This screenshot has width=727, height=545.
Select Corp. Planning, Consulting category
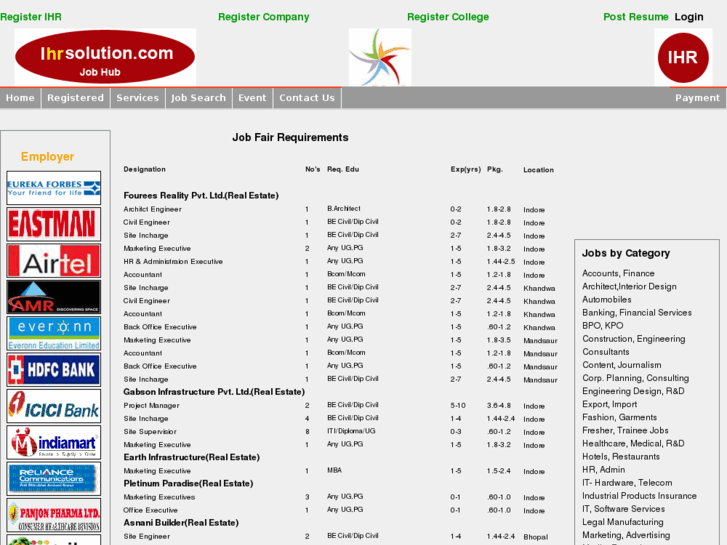636,378
